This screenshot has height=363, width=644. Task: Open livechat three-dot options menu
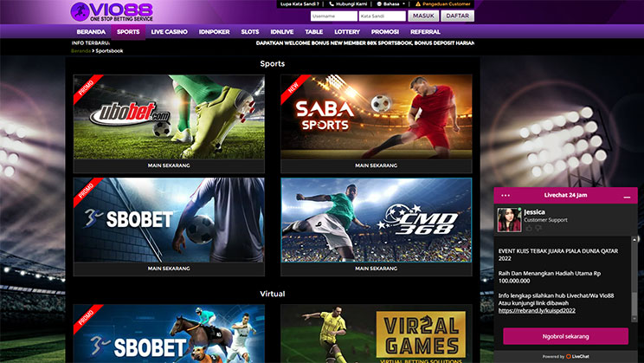(x=506, y=195)
